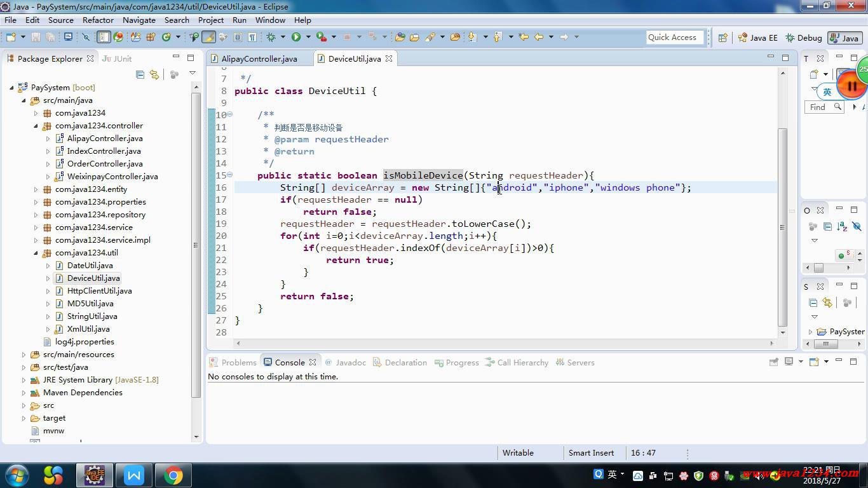The height and width of the screenshot is (488, 868).
Task: Click the Last Edit Location icon
Action: point(524,37)
